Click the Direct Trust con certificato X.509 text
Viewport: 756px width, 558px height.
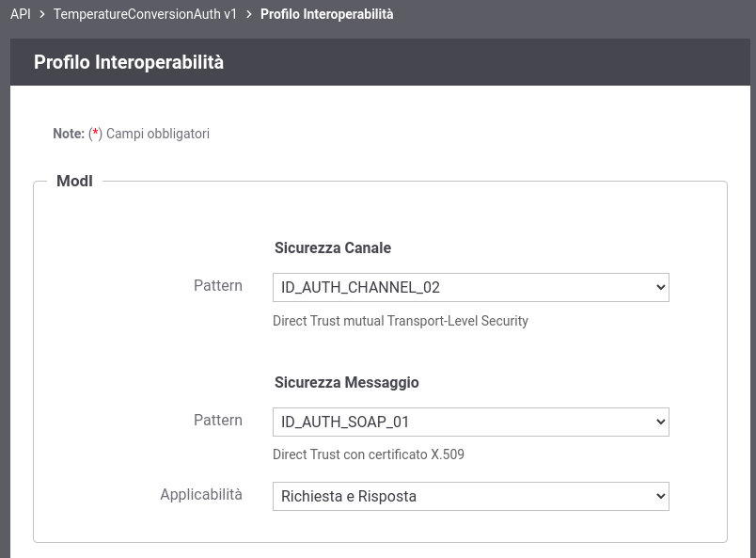pos(369,454)
